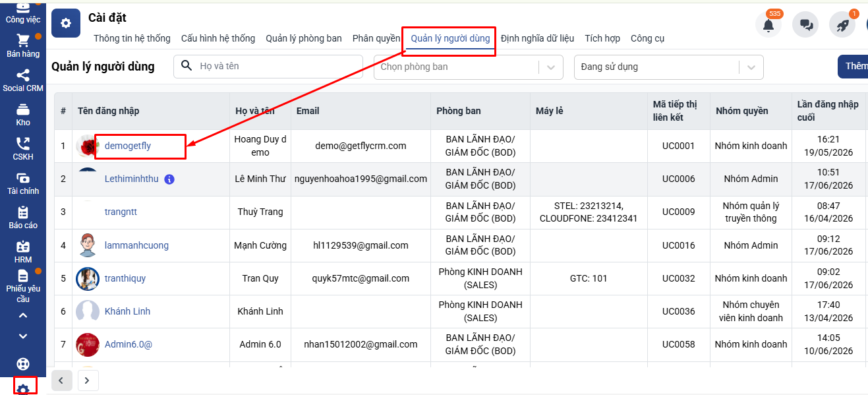868x395 pixels.
Task: Open demogetfly user link
Action: click(x=128, y=146)
